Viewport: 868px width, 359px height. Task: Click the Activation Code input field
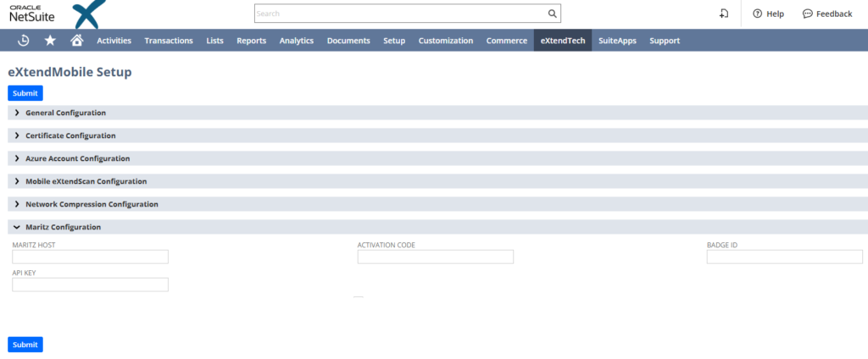[436, 257]
